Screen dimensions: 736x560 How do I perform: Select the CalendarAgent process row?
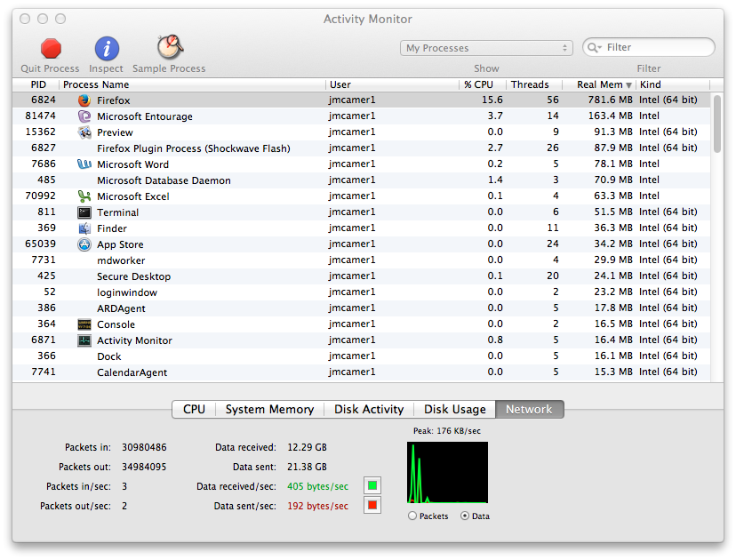[x=362, y=372]
